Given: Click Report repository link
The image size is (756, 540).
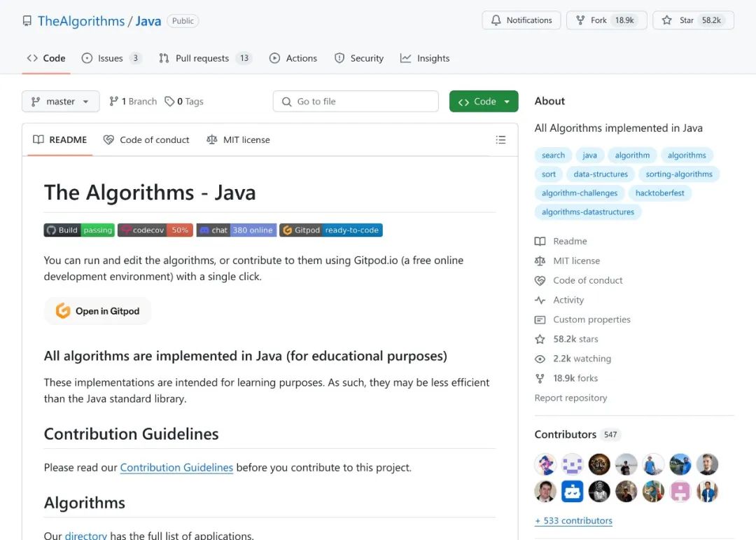Looking at the screenshot, I should pyautogui.click(x=570, y=398).
